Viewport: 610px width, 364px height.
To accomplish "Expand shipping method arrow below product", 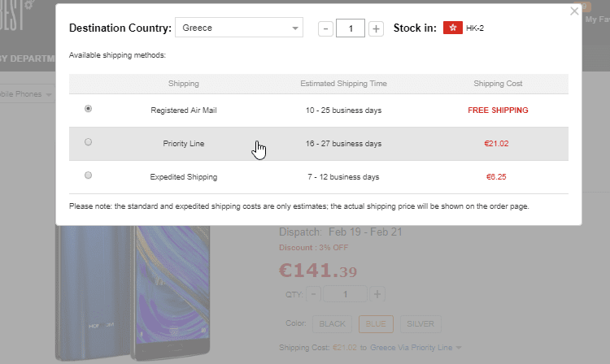I will point(459,348).
